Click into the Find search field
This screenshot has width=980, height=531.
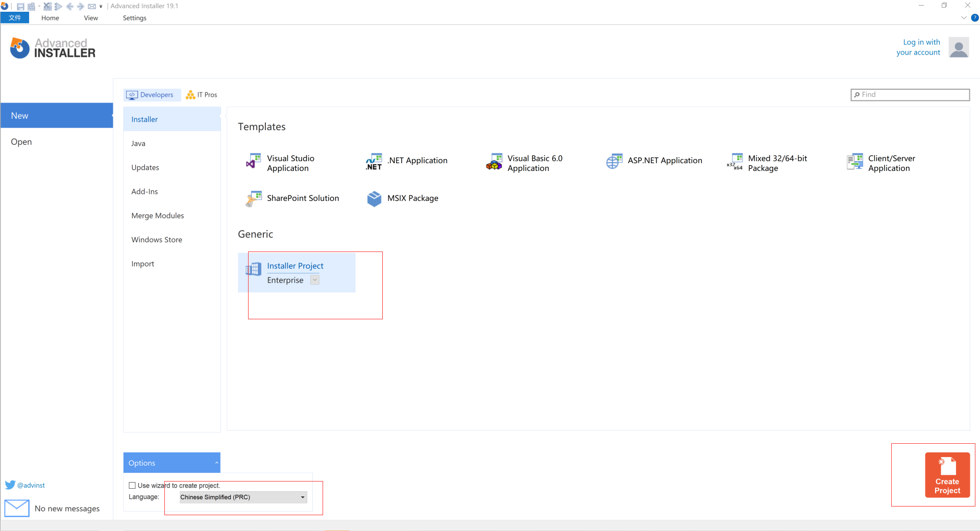coord(910,95)
